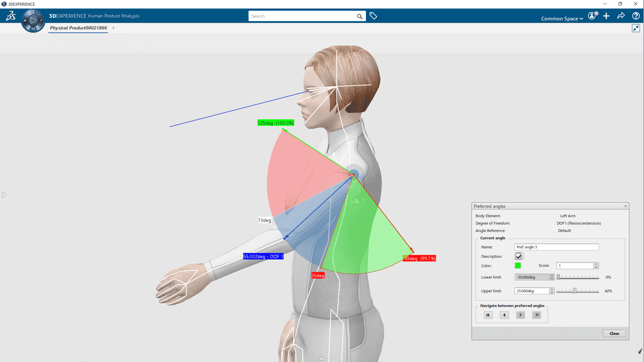Click the first navigation button in preferred angles
Viewport: 644px width, 362px height.
point(487,315)
